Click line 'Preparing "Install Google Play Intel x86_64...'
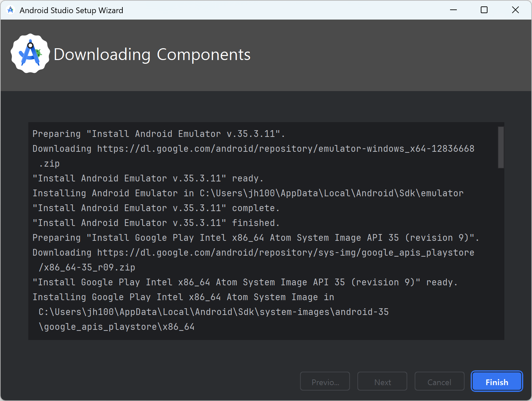 [x=256, y=238]
